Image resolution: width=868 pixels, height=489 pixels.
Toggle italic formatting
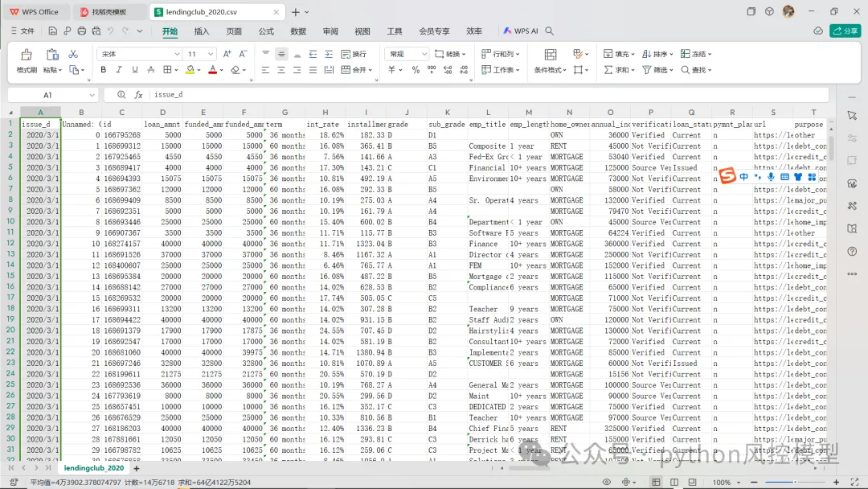pyautogui.click(x=118, y=70)
